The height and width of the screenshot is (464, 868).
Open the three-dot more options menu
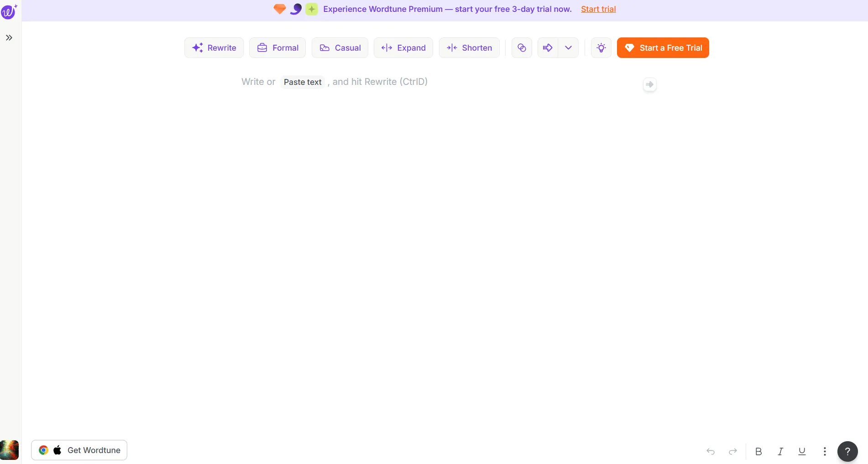point(825,451)
